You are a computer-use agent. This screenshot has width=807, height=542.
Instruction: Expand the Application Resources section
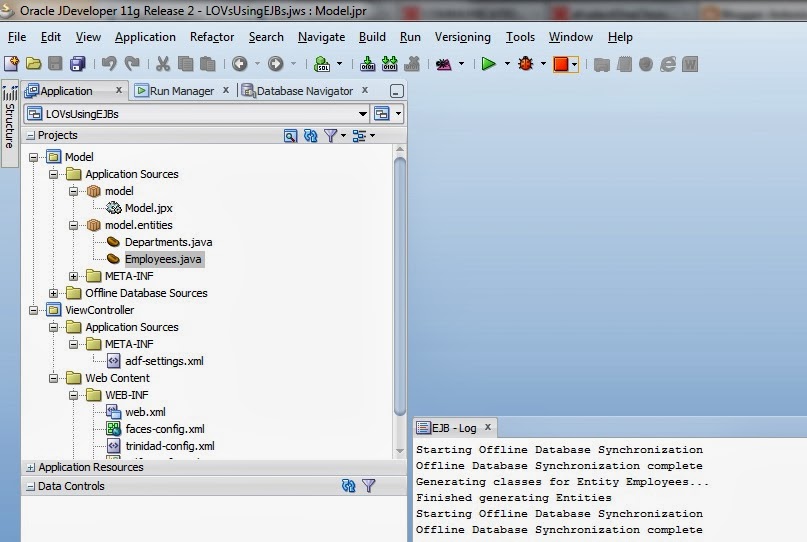(30, 467)
